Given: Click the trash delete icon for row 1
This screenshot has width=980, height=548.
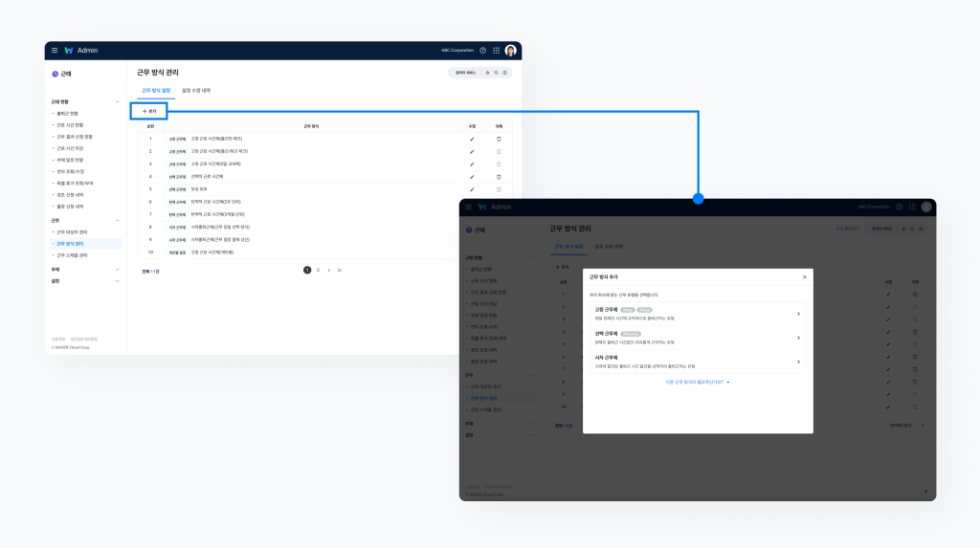Looking at the screenshot, I should [x=499, y=139].
